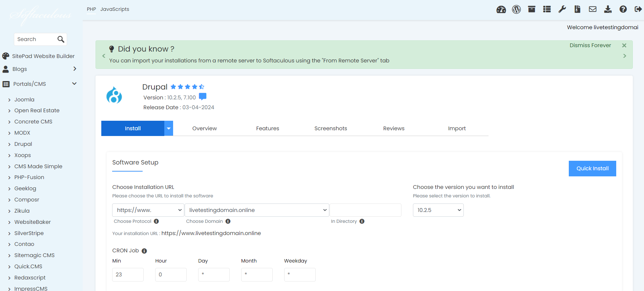Select SilverStripe in the sidebar
Viewport: 644px width, 291px height.
click(29, 233)
